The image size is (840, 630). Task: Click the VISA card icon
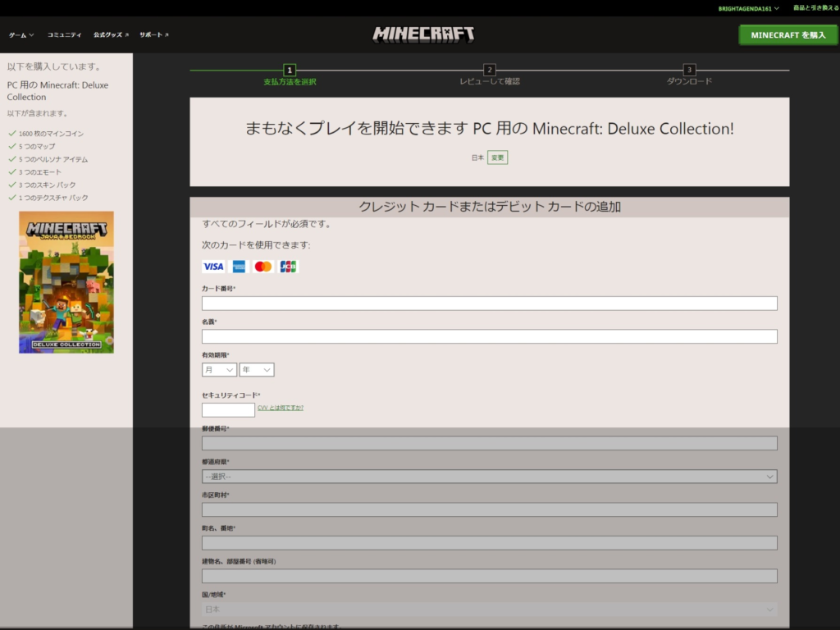(213, 267)
